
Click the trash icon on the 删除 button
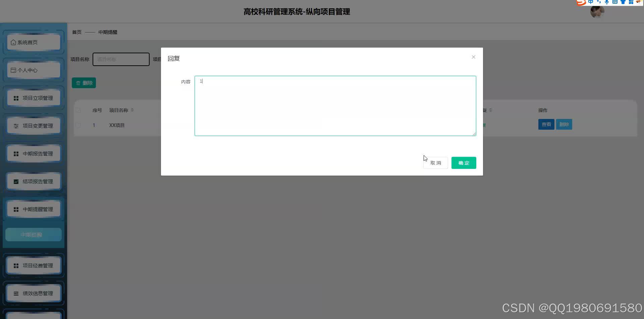78,82
